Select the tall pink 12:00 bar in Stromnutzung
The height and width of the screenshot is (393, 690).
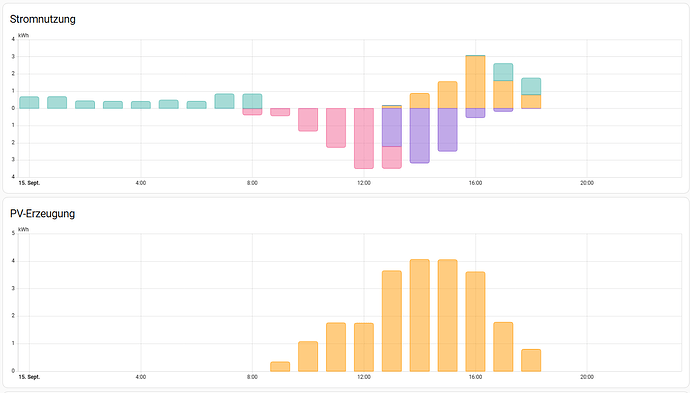pos(364,139)
